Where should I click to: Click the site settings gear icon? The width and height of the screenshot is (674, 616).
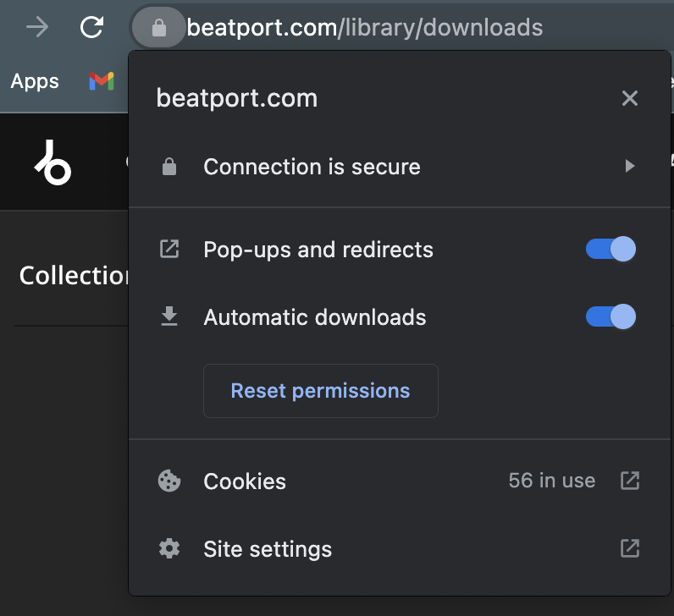click(x=169, y=548)
